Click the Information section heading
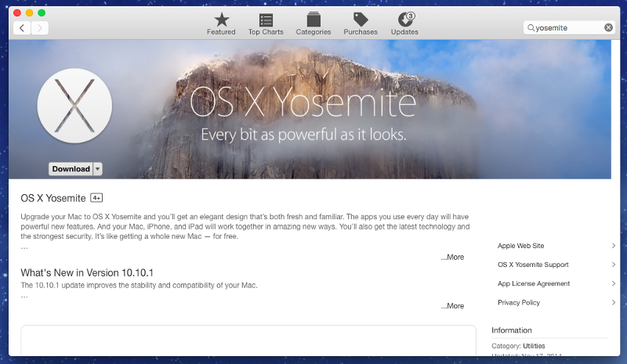627x364 pixels. (512, 330)
